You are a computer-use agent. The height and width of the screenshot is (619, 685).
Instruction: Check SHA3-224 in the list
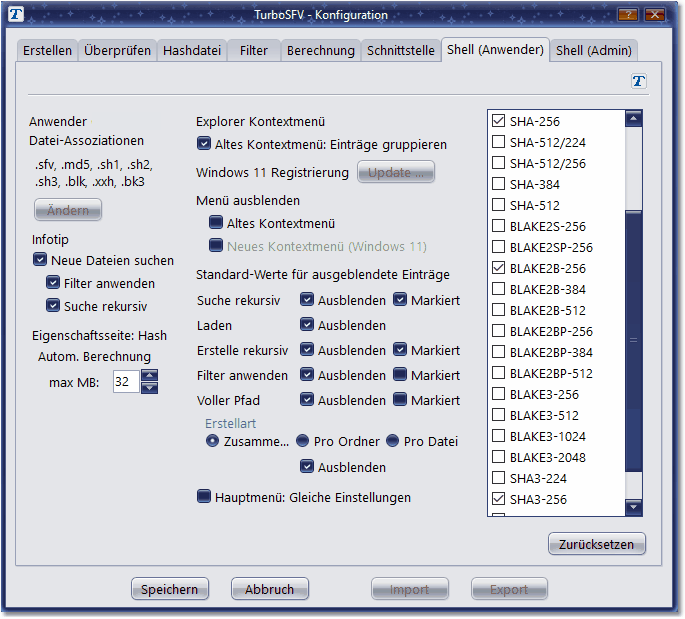coord(498,477)
